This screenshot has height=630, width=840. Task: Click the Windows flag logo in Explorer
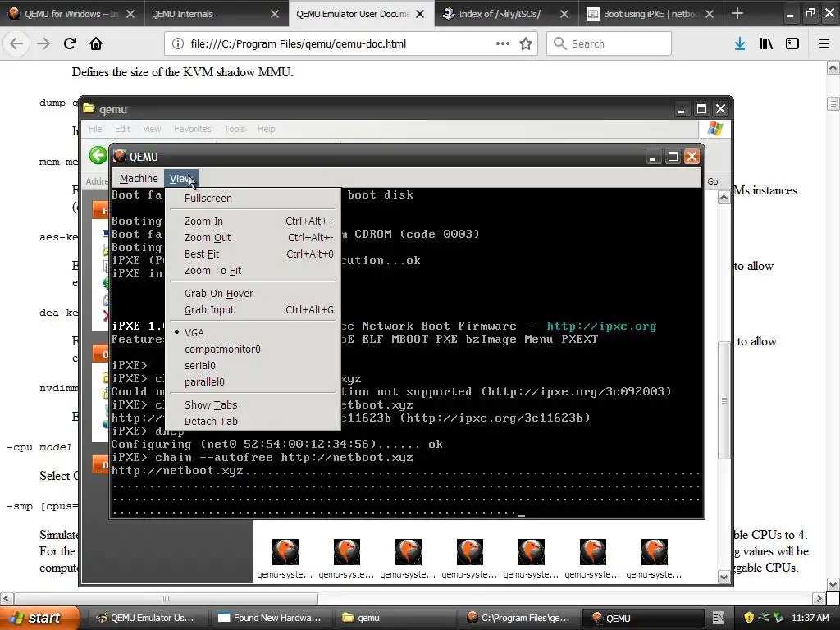click(715, 129)
